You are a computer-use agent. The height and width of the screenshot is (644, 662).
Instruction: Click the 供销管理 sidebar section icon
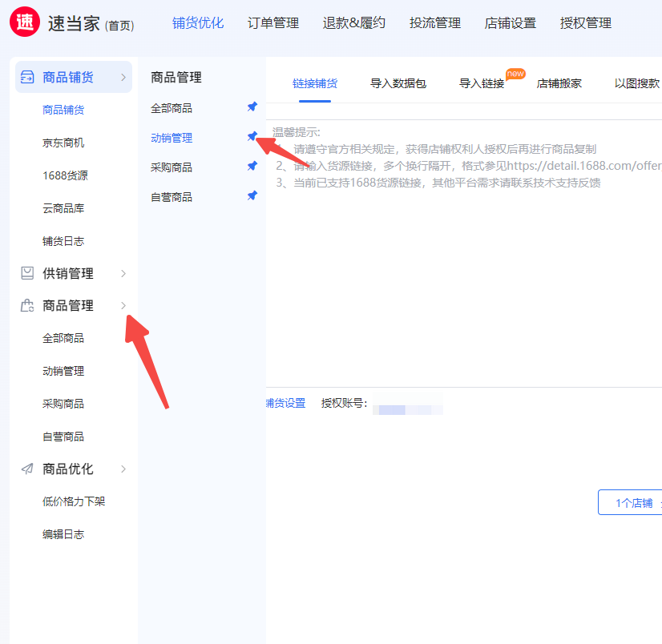coord(27,273)
